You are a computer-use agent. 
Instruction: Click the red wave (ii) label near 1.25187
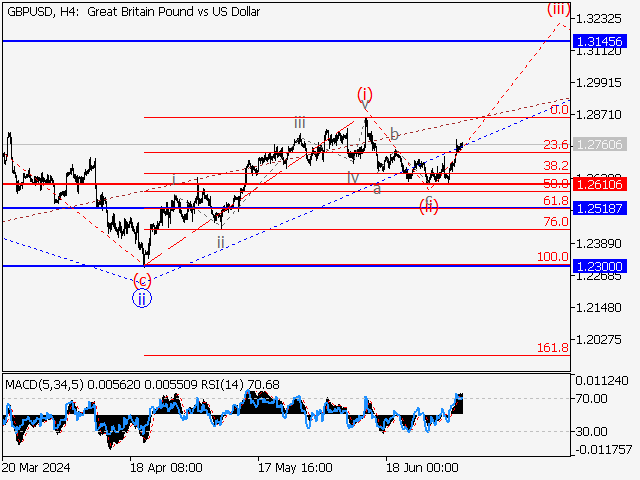click(429, 207)
